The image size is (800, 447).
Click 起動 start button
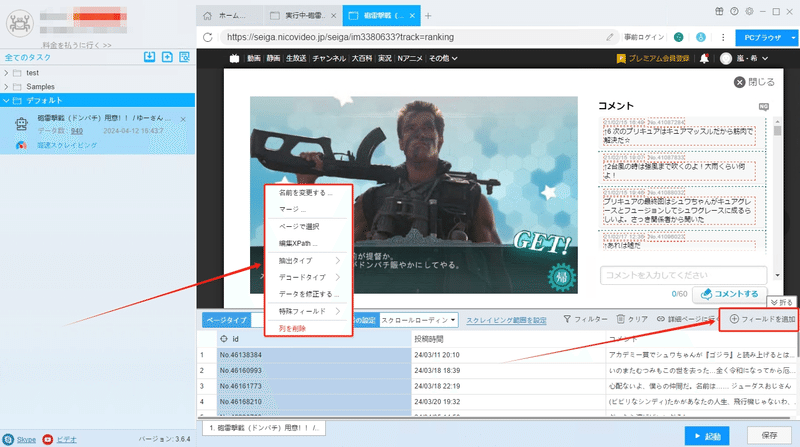click(x=707, y=436)
